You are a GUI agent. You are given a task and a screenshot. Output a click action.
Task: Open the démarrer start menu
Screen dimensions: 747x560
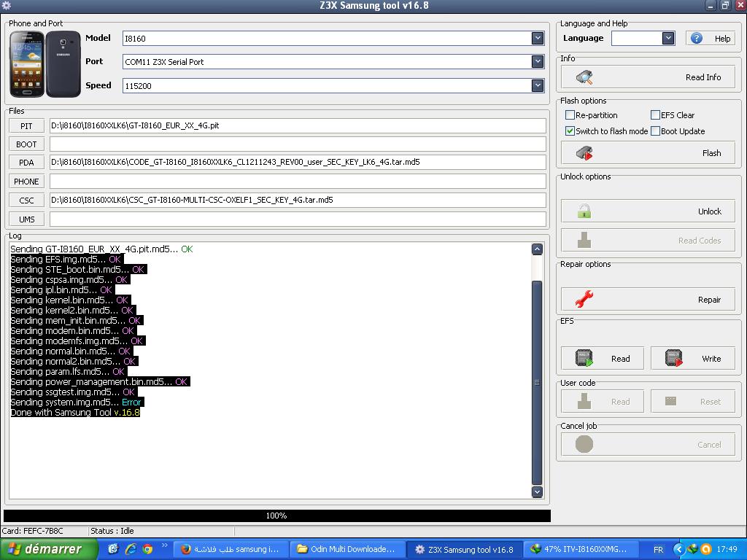(x=49, y=549)
